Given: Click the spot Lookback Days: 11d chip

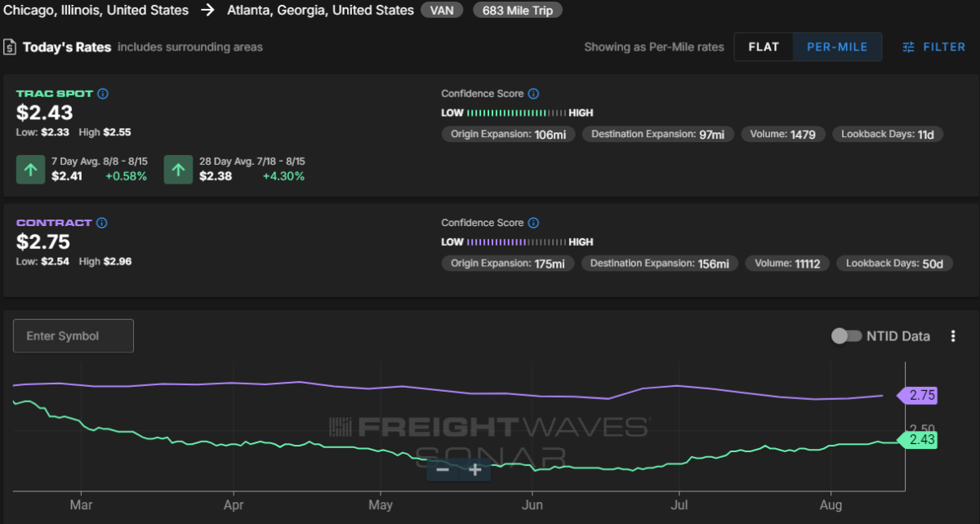Looking at the screenshot, I should click(x=888, y=134).
